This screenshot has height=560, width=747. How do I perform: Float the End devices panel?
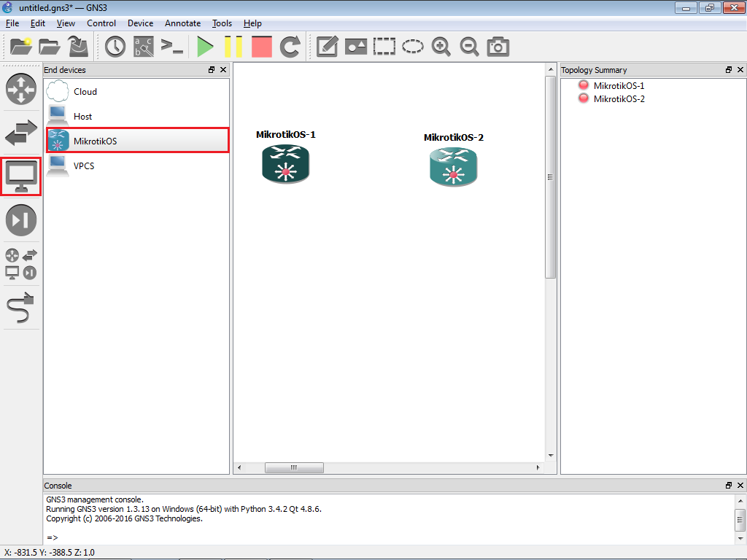click(212, 69)
